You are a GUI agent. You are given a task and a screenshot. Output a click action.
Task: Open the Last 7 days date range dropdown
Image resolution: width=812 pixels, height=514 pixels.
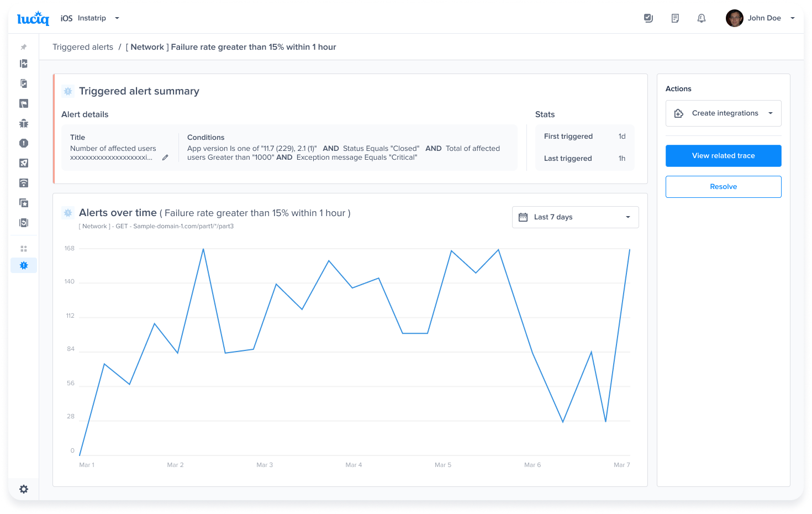click(x=575, y=217)
